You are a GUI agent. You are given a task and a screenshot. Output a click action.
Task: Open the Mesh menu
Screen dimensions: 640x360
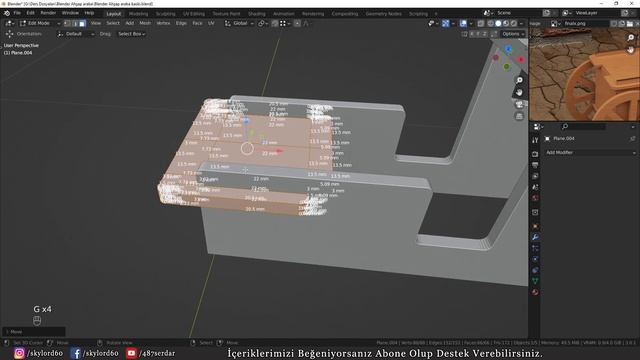point(145,23)
